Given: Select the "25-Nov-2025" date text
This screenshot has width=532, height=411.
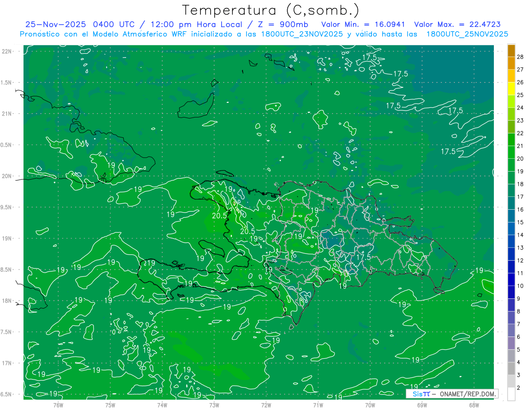Looking at the screenshot, I should (x=56, y=24).
